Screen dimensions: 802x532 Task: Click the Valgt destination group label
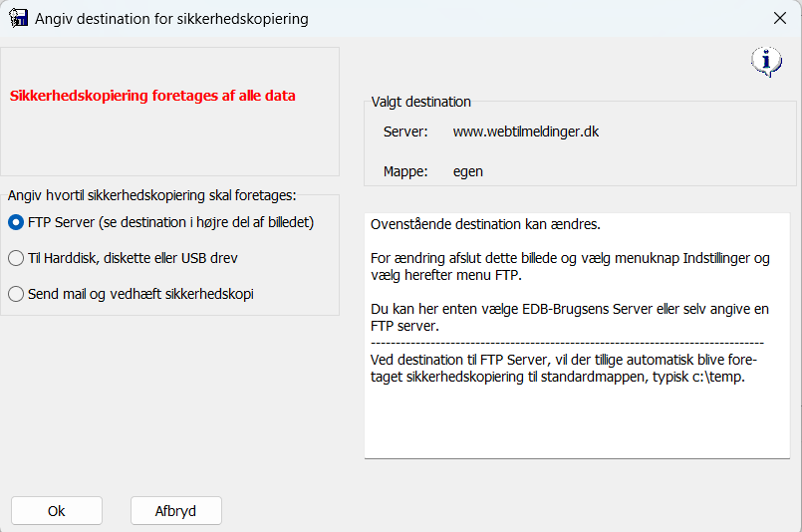click(421, 102)
